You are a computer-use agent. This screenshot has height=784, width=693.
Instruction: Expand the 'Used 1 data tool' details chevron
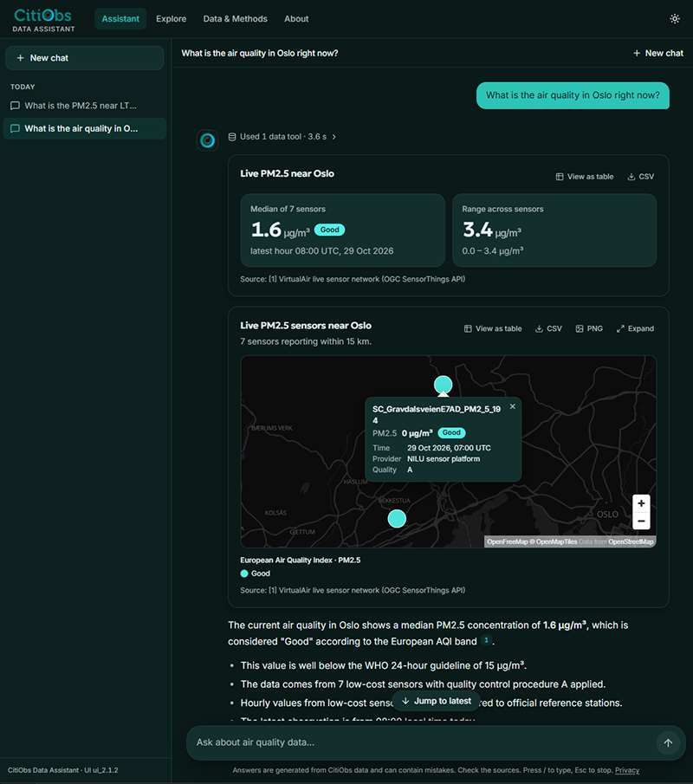click(334, 137)
